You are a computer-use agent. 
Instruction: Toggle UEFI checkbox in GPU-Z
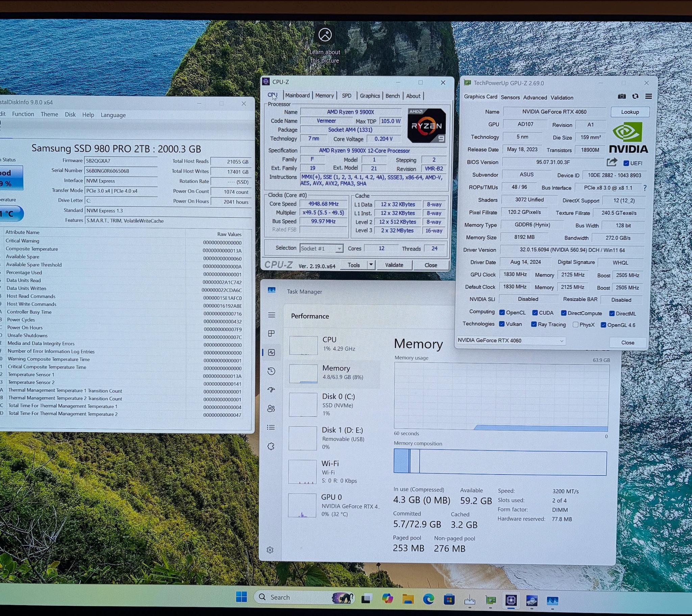tap(626, 163)
